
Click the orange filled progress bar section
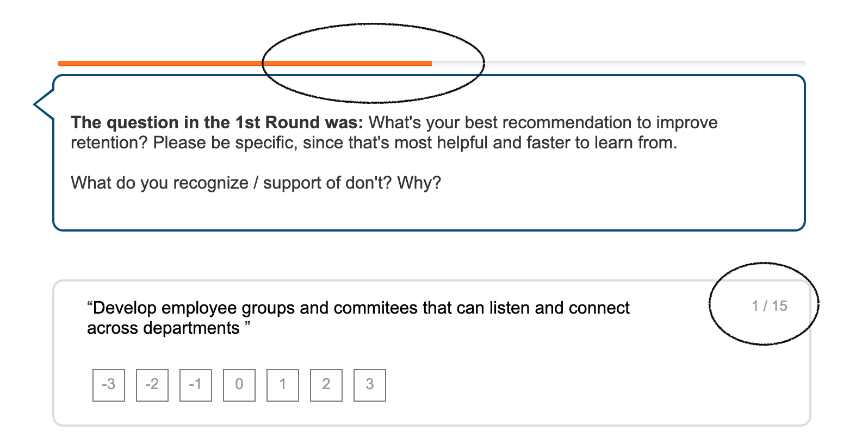click(245, 64)
